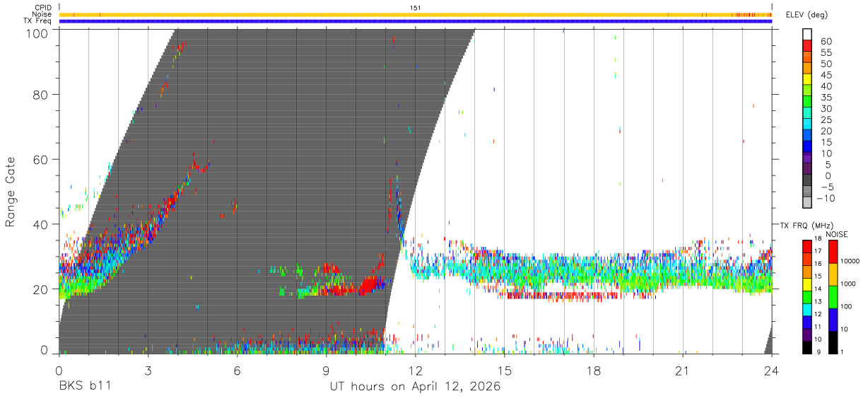Click the 45 label on the ELEV legend

826,75
